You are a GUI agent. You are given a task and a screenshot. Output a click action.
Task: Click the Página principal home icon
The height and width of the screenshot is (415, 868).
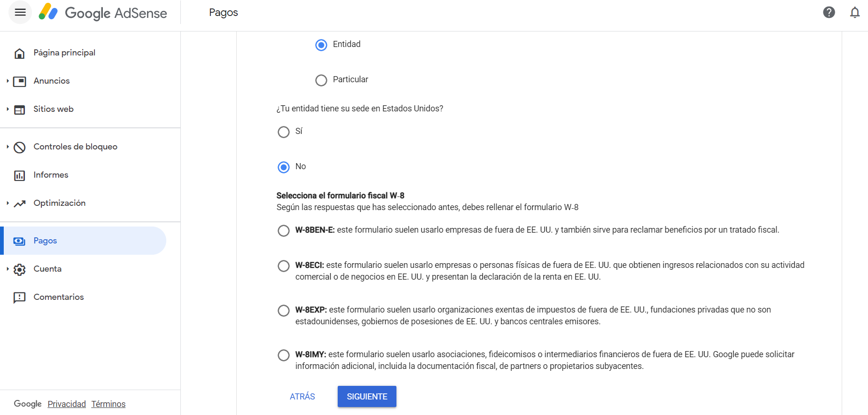pyautogui.click(x=20, y=53)
